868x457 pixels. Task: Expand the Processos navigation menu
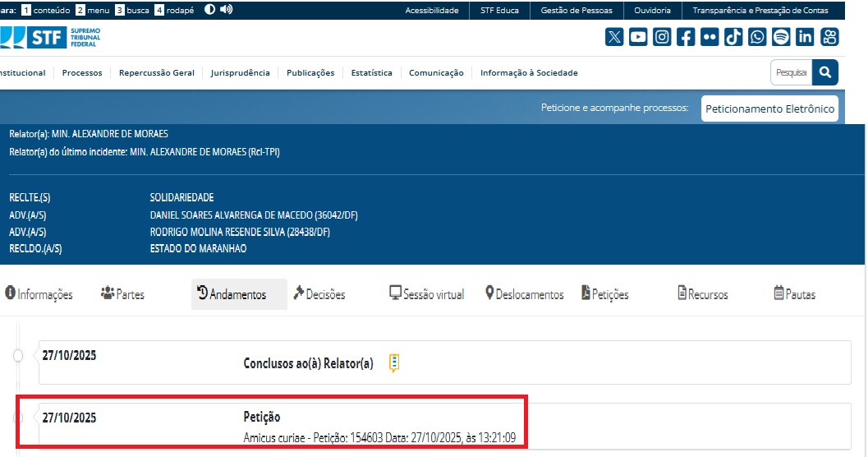[82, 73]
